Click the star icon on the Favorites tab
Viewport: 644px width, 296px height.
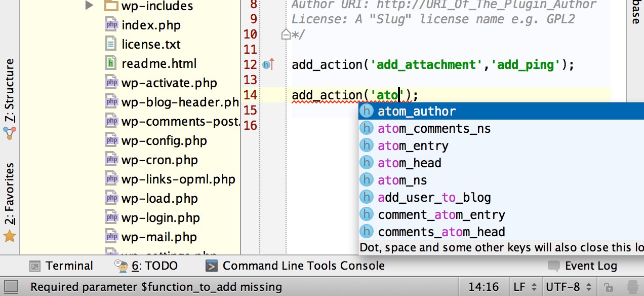(10, 236)
